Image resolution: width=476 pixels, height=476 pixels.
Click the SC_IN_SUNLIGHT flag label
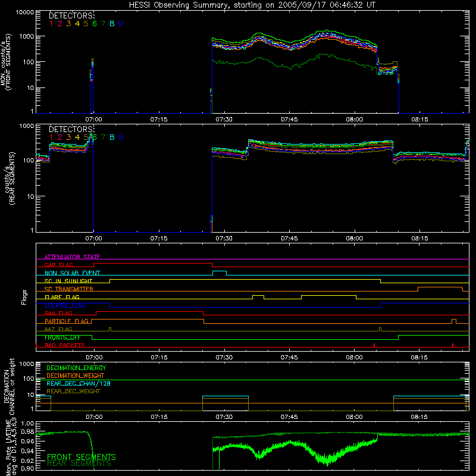[x=68, y=281]
